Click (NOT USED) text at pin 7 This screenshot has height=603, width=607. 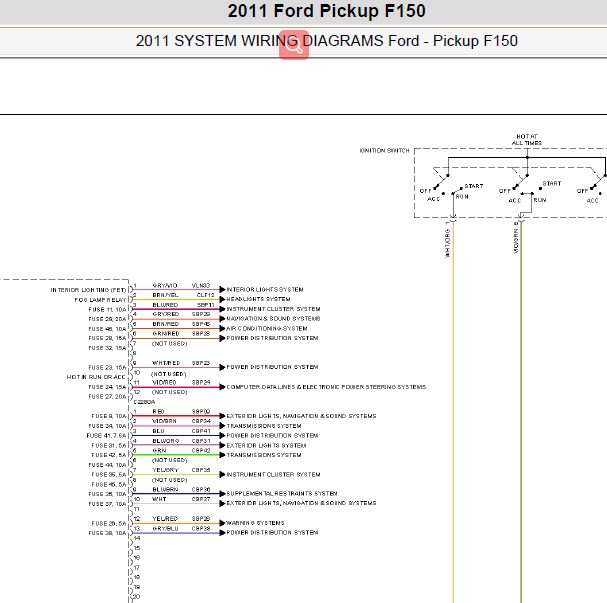tap(170, 344)
